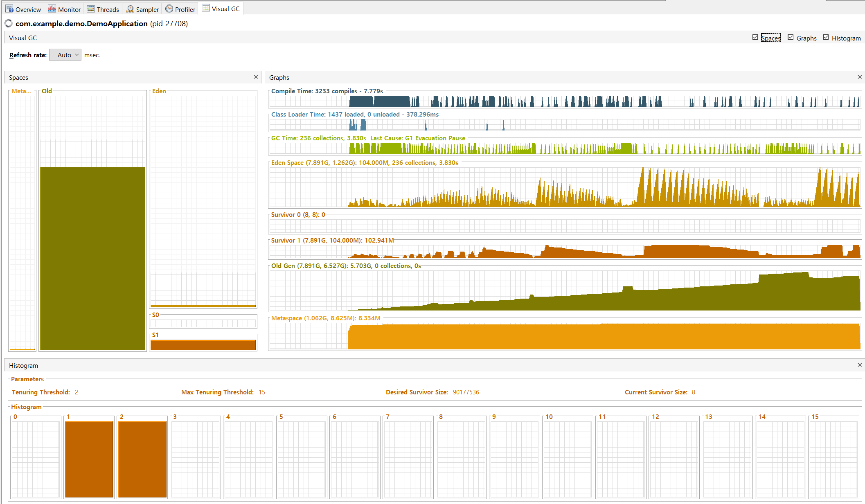865x504 pixels.
Task: Disable the Histogram checkbox
Action: [x=826, y=37]
